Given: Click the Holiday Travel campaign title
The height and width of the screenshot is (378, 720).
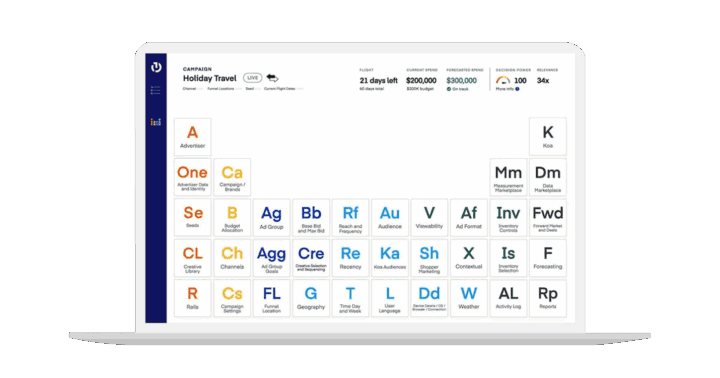Looking at the screenshot, I should (x=210, y=78).
